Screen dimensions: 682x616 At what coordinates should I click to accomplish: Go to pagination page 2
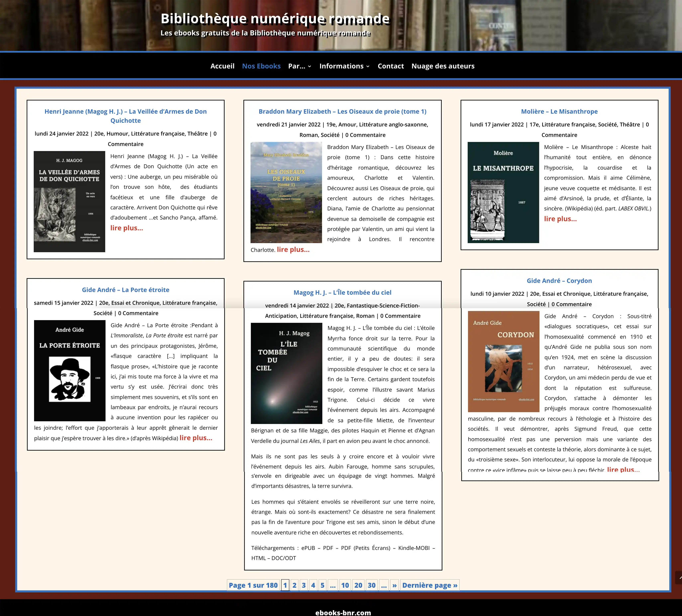coord(294,585)
